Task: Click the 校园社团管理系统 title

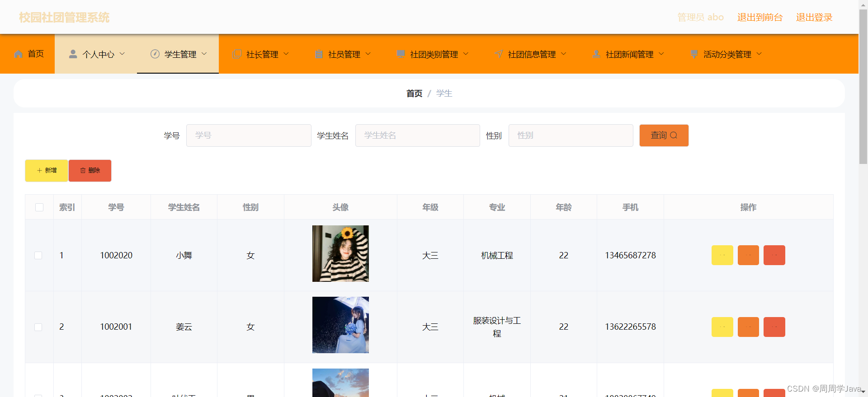Action: click(64, 17)
